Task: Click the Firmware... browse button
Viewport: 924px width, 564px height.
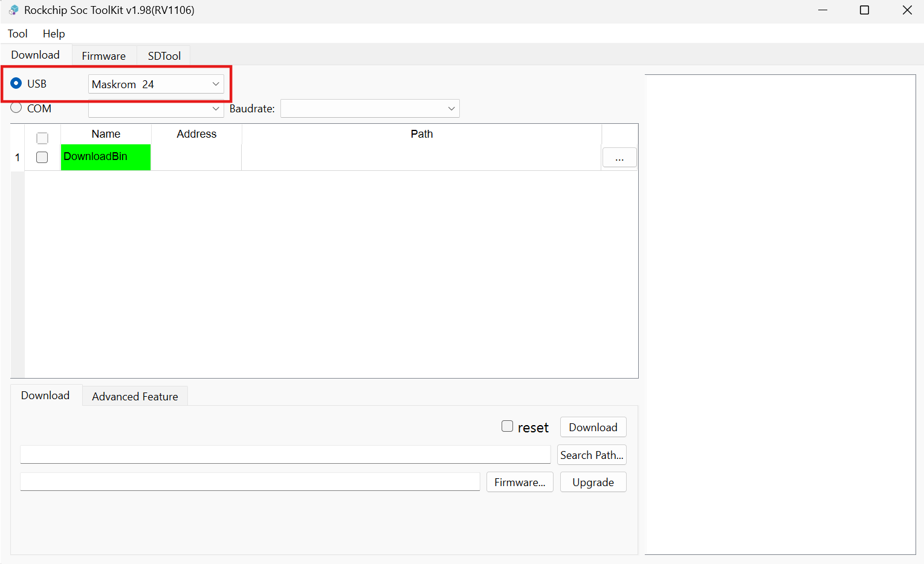Action: [520, 482]
